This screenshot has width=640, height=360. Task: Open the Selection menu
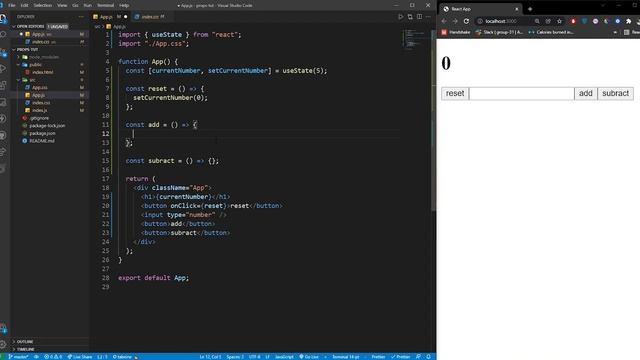point(43,5)
